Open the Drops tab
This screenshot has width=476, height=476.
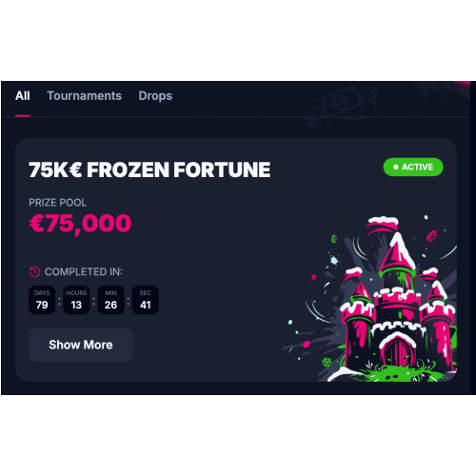tap(155, 96)
